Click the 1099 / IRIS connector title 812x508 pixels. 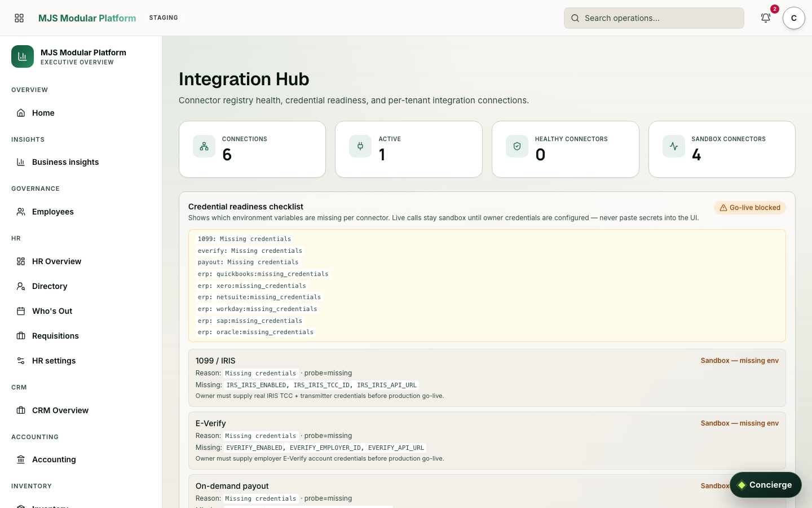215,361
